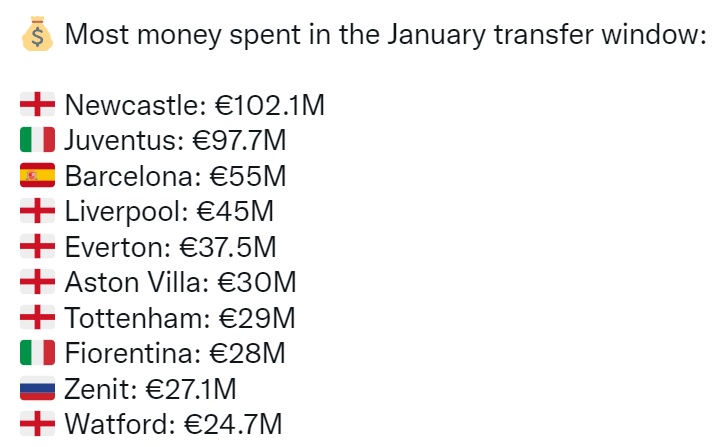Viewport: 716px width, 447px height.
Task: Click the Juventus €97.7M text
Action: (x=175, y=140)
